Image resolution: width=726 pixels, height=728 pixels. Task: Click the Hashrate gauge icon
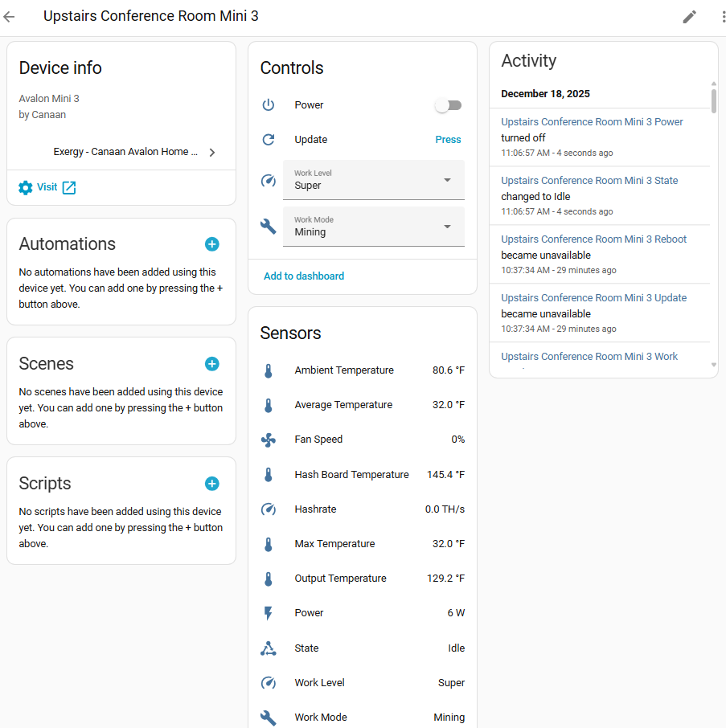(x=268, y=509)
